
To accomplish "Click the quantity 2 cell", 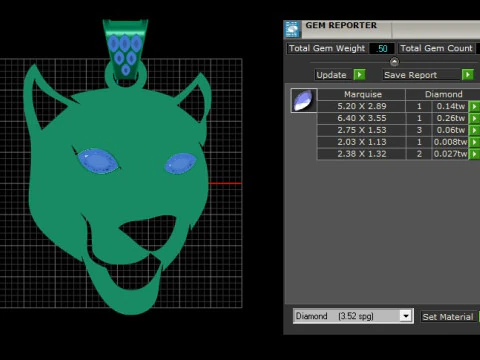I will tap(419, 154).
